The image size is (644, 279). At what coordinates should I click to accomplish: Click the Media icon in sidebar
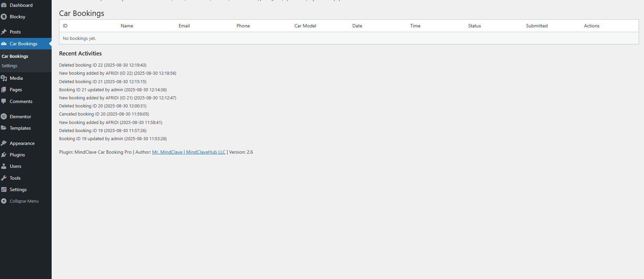click(4, 78)
